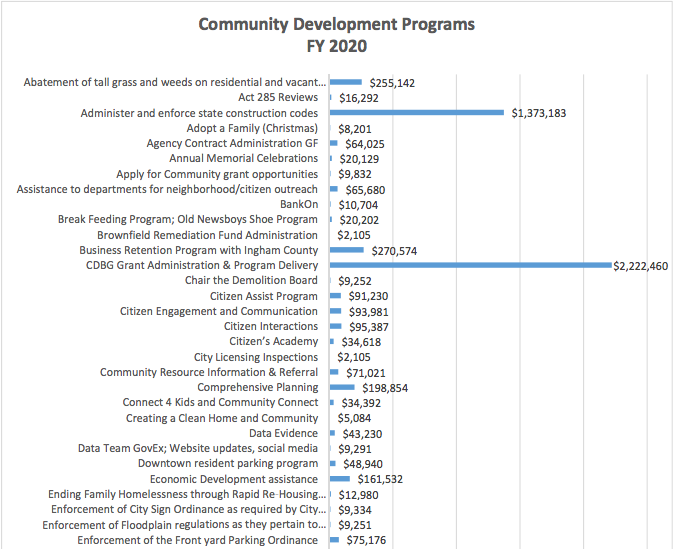Screen dimensions: 674x549
Task: Select Business Retention Program with Ingham County
Action: (x=198, y=250)
